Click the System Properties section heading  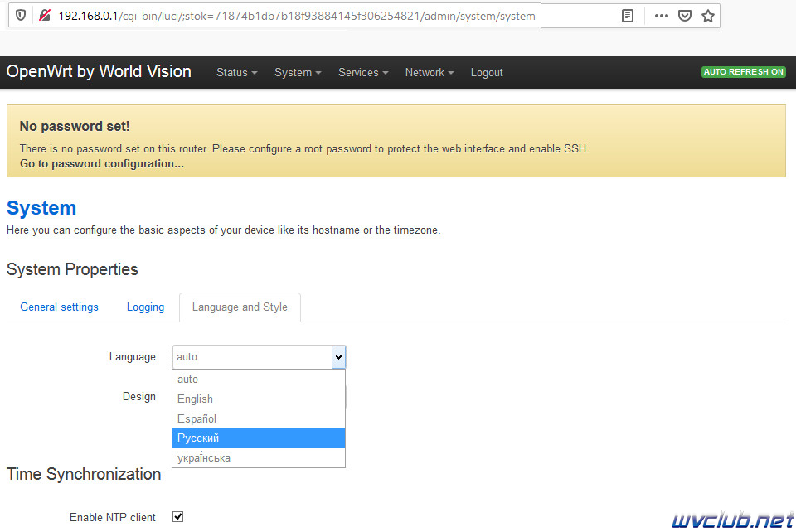pyautogui.click(x=72, y=269)
